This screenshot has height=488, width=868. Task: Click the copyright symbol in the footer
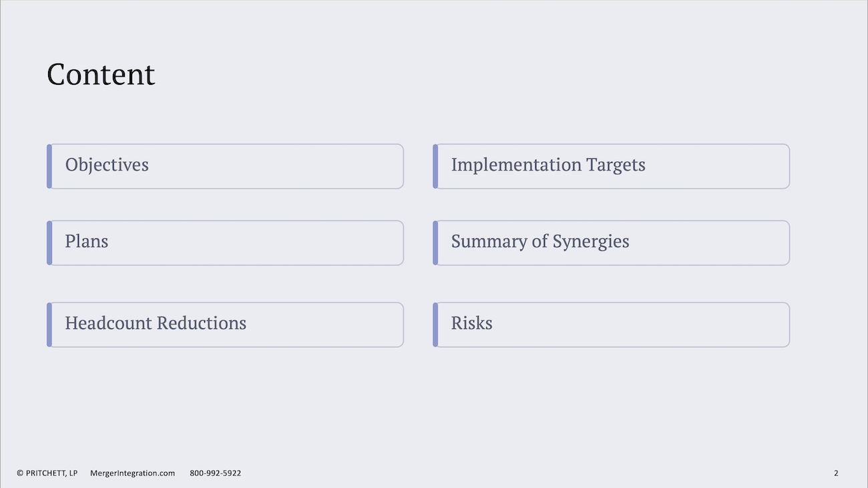(20, 473)
